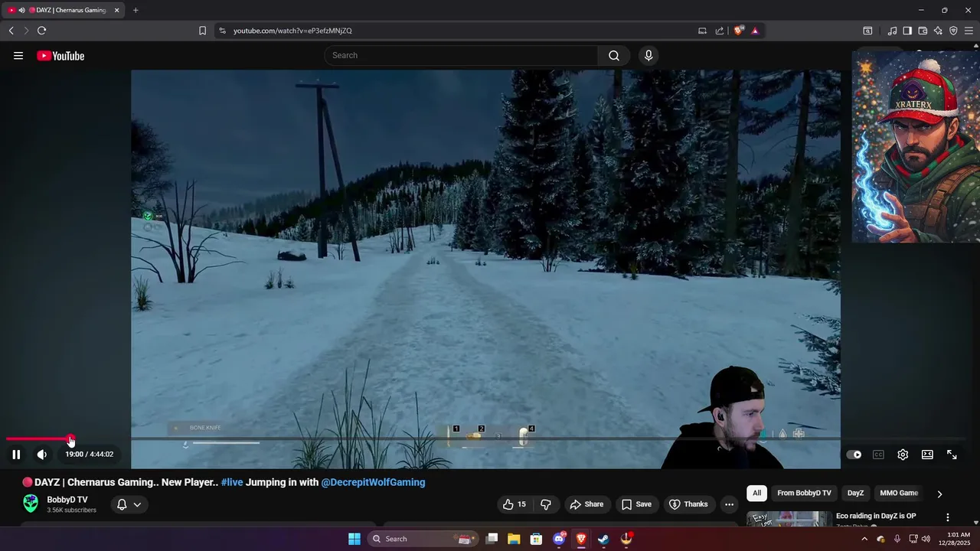This screenshot has height=551, width=980.
Task: Open the BobbyD TV channel avatar
Action: point(31,503)
